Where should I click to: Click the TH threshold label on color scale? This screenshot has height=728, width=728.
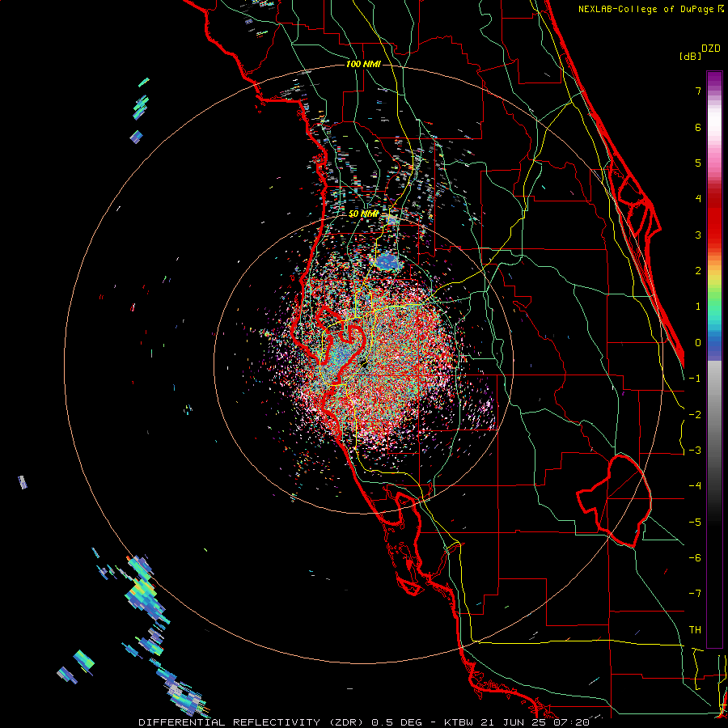[695, 630]
